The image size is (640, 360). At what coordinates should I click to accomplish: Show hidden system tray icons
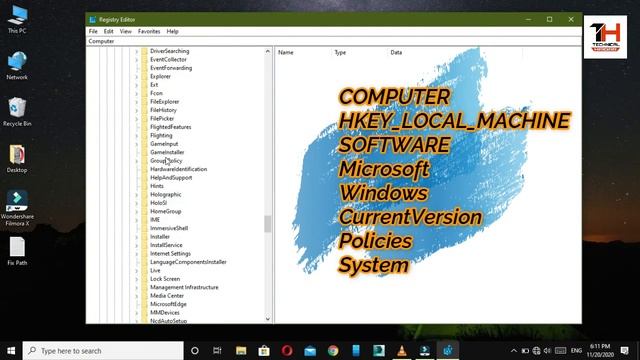click(513, 351)
